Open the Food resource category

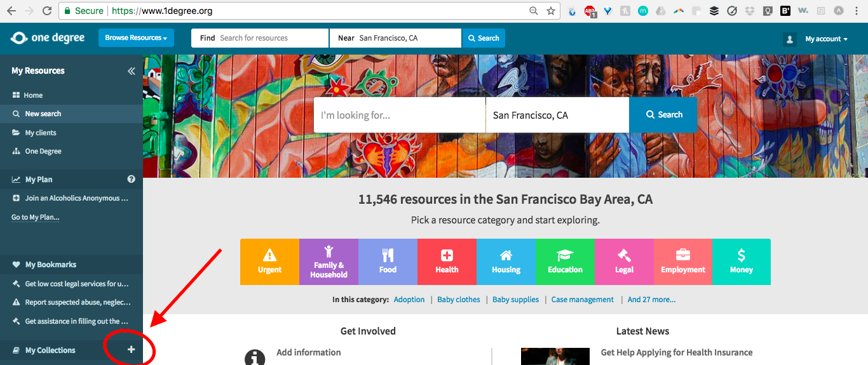click(388, 262)
